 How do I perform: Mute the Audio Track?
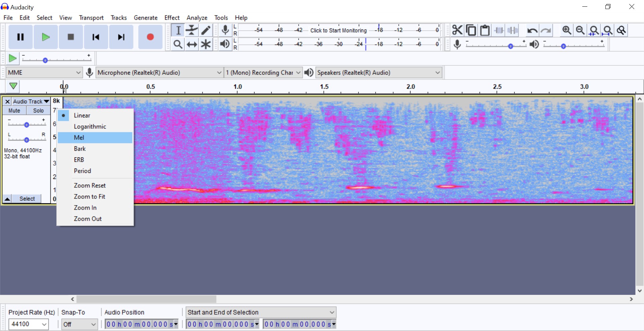[14, 110]
